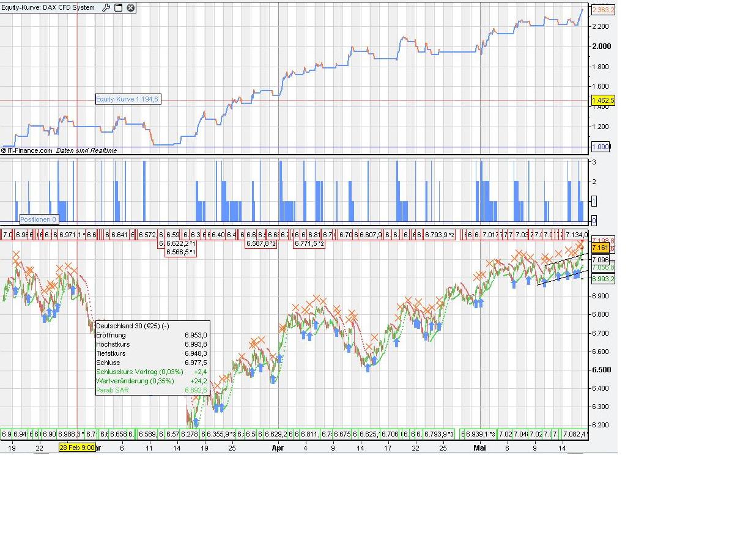Click the sell marker 7.134,0
Image resolution: width=754 pixels, height=560 pixels.
coord(576,235)
